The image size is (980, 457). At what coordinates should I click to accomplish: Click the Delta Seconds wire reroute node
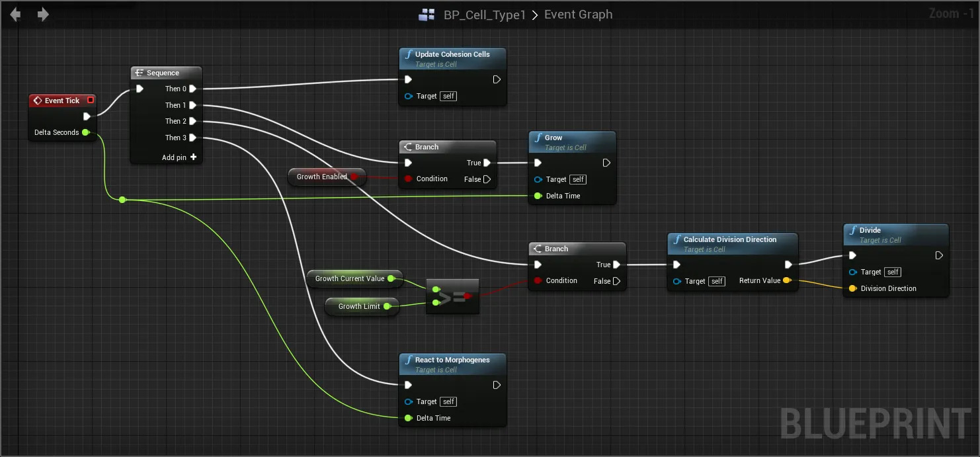122,199
